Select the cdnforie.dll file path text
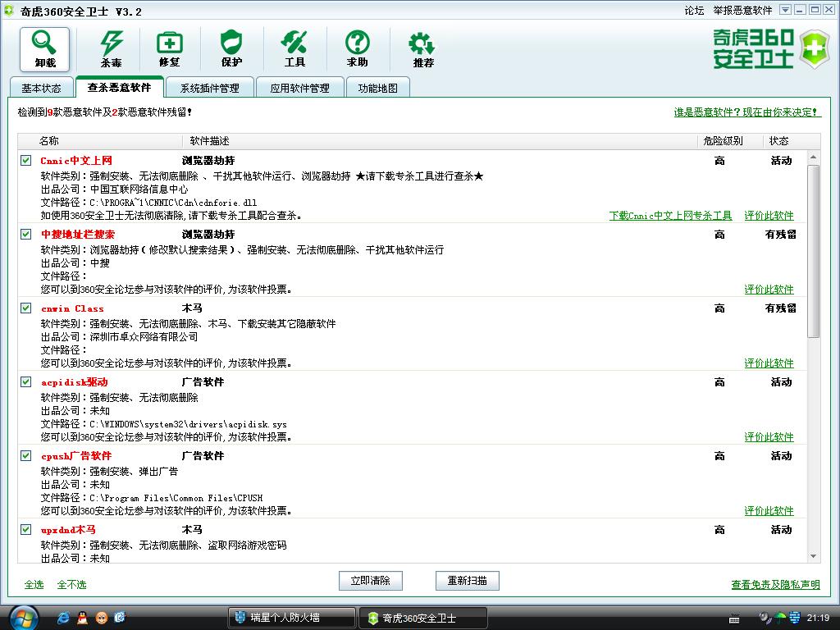Image resolution: width=840 pixels, height=630 pixels. point(173,203)
